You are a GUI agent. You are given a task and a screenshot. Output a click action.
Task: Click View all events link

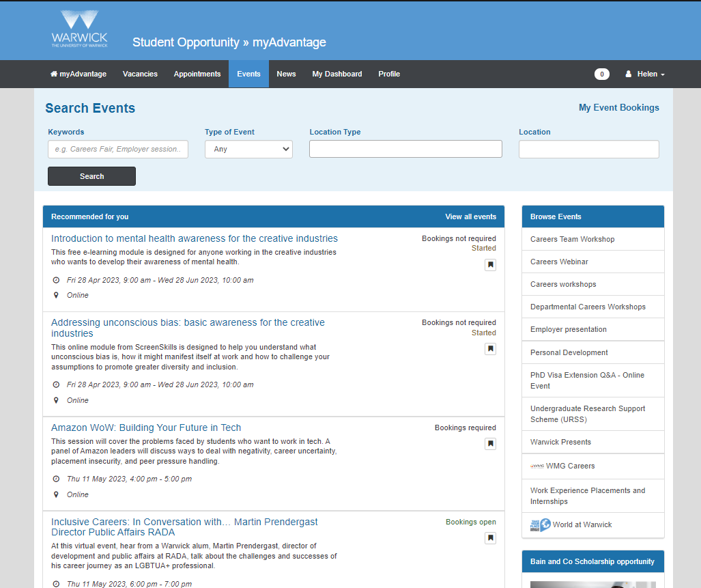coord(470,216)
